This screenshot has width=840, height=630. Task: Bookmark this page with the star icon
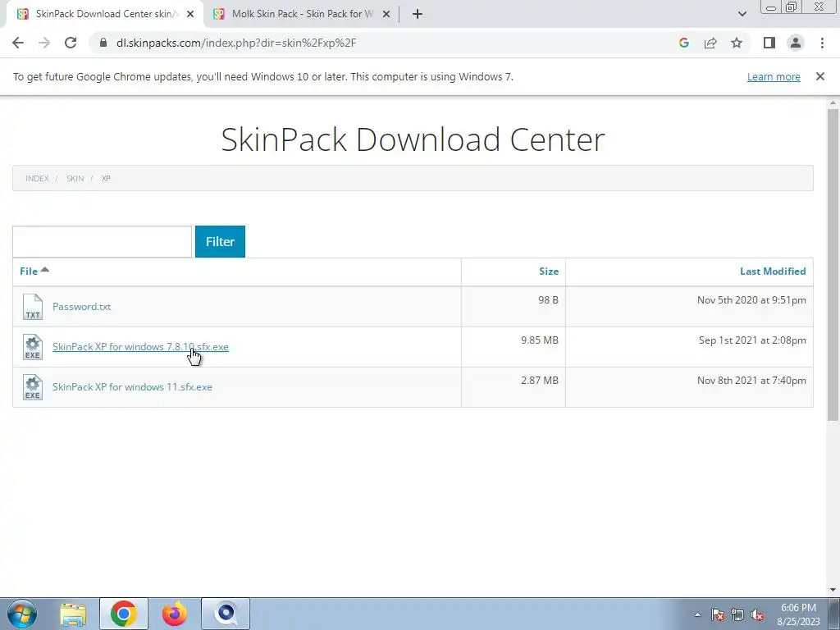tap(737, 43)
